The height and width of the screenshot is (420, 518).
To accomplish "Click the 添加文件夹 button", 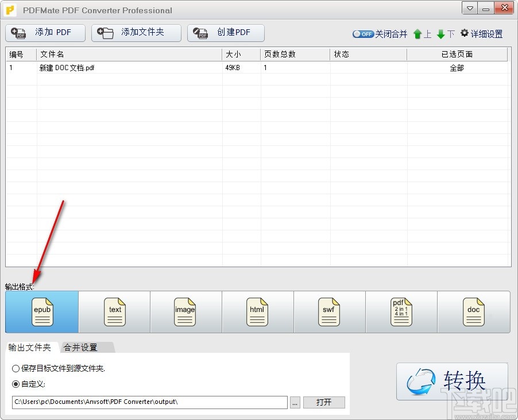I will (136, 33).
